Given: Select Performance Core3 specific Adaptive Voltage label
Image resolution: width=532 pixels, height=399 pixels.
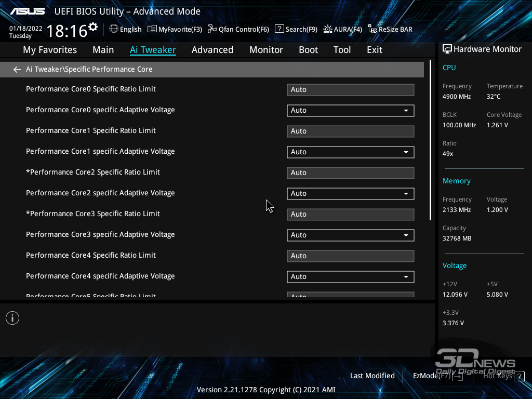Looking at the screenshot, I should click(x=100, y=234).
